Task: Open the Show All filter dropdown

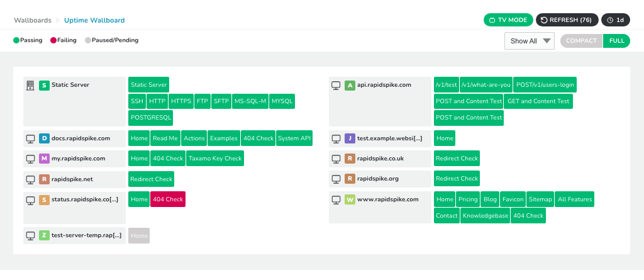Action: pyautogui.click(x=530, y=41)
